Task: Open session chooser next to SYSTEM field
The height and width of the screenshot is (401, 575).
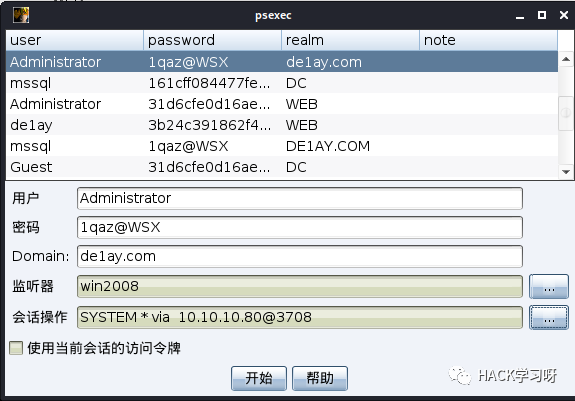Action: (549, 317)
